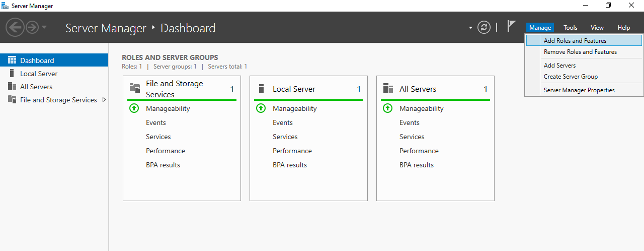Screen dimensions: 644x251
Task: Open Services in All Servers tile
Action: pyautogui.click(x=412, y=137)
